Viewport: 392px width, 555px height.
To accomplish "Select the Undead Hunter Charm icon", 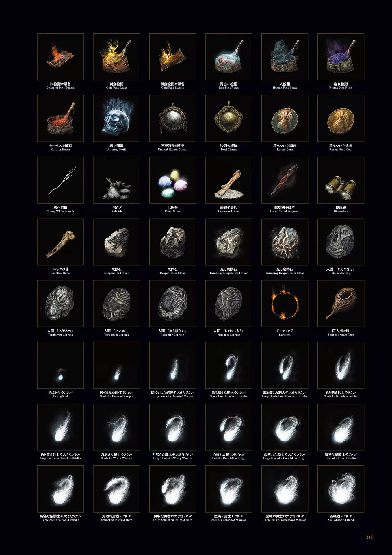I will click(x=172, y=119).
